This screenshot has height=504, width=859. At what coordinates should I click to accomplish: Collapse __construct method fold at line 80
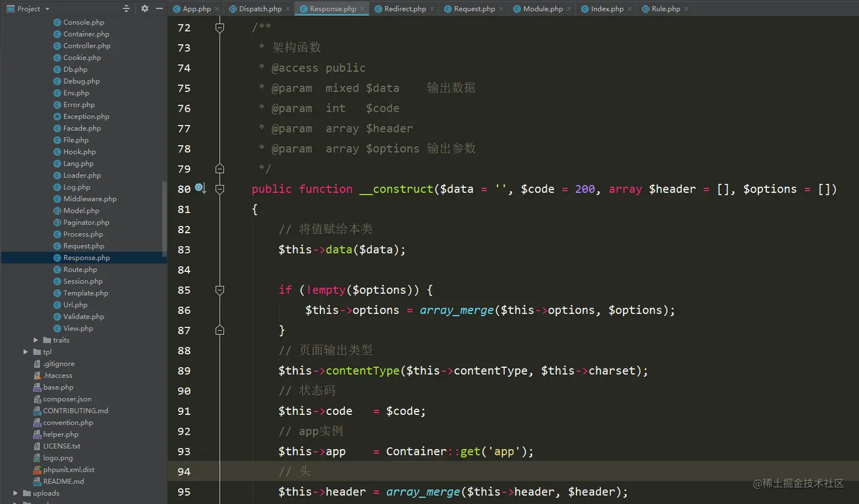tap(220, 189)
